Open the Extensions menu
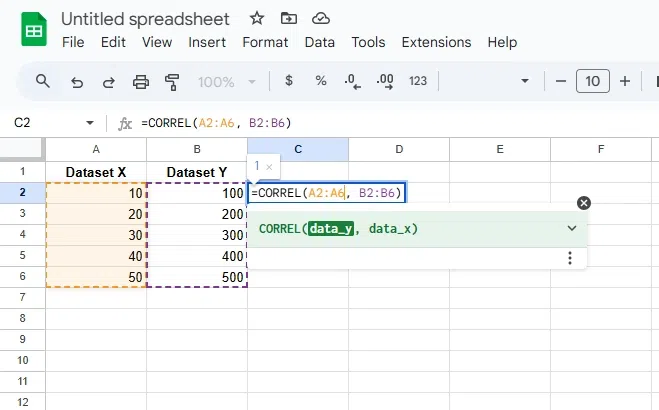659x410 pixels. [x=436, y=42]
